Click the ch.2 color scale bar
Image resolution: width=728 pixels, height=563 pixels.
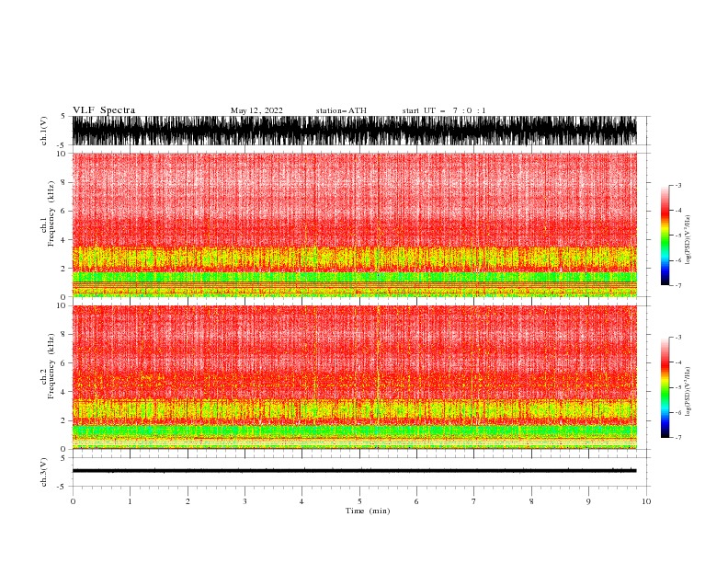[x=665, y=387]
